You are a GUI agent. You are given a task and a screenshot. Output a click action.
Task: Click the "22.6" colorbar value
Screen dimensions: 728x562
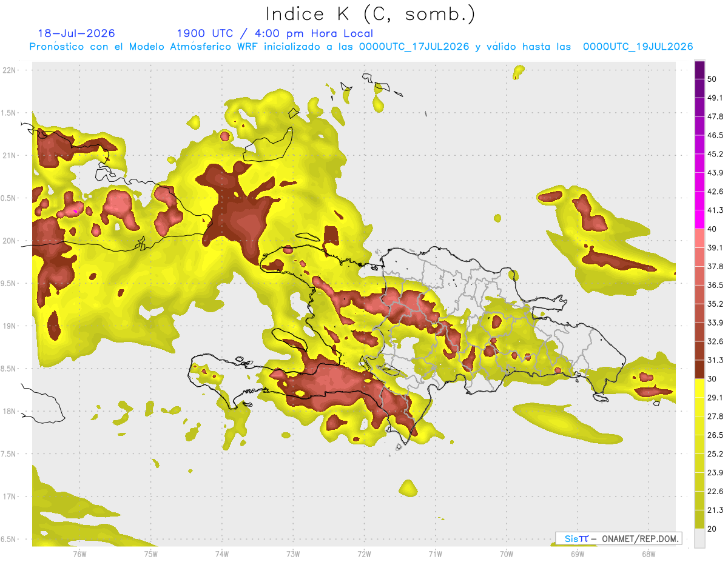715,492
